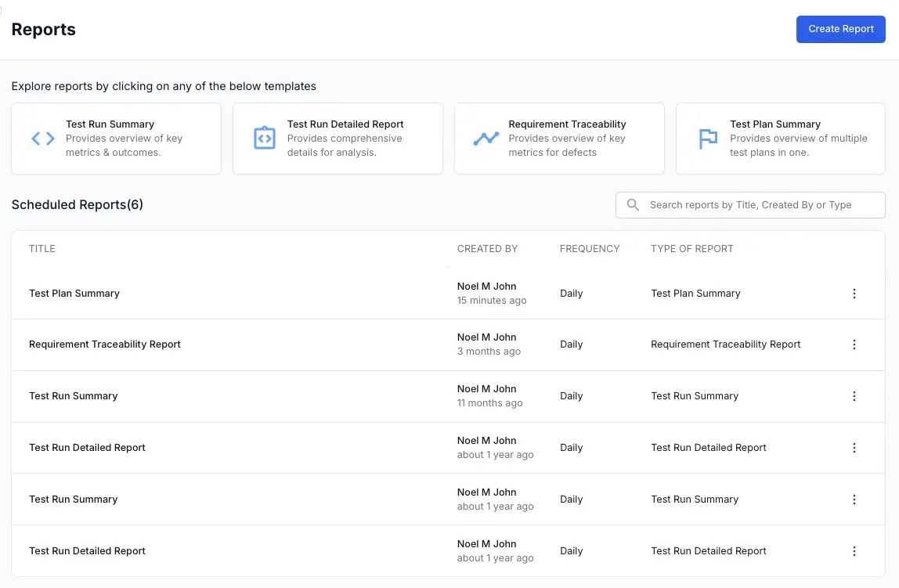Open three-dot menu on first Test Run Detailed Report
Image resolution: width=899 pixels, height=588 pixels.
point(854,448)
